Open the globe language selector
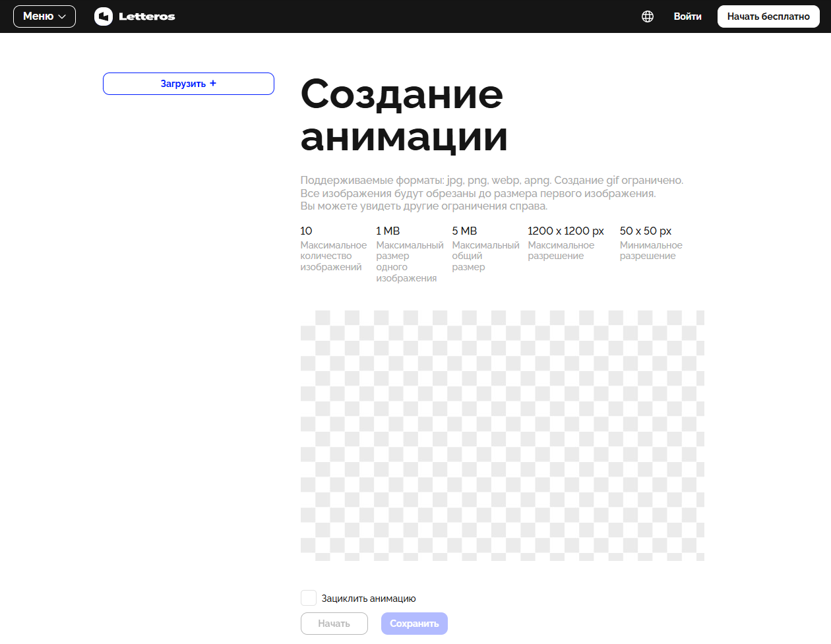831x644 pixels. tap(648, 16)
